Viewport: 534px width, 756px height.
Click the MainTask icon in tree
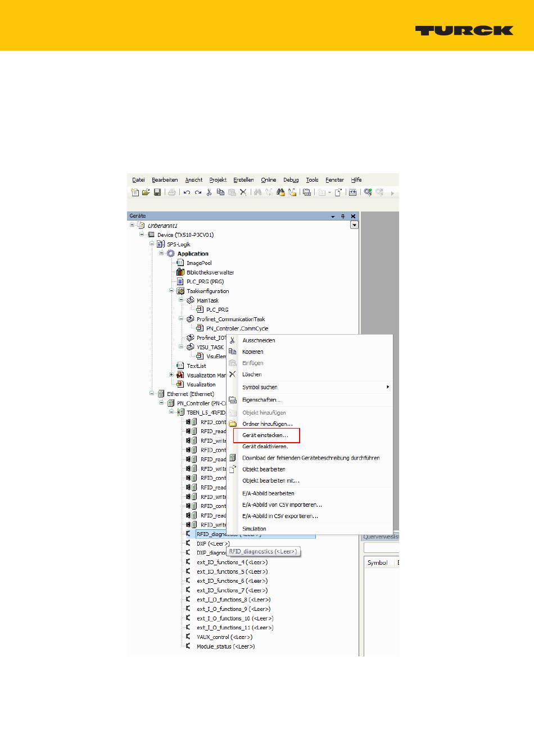point(191,300)
